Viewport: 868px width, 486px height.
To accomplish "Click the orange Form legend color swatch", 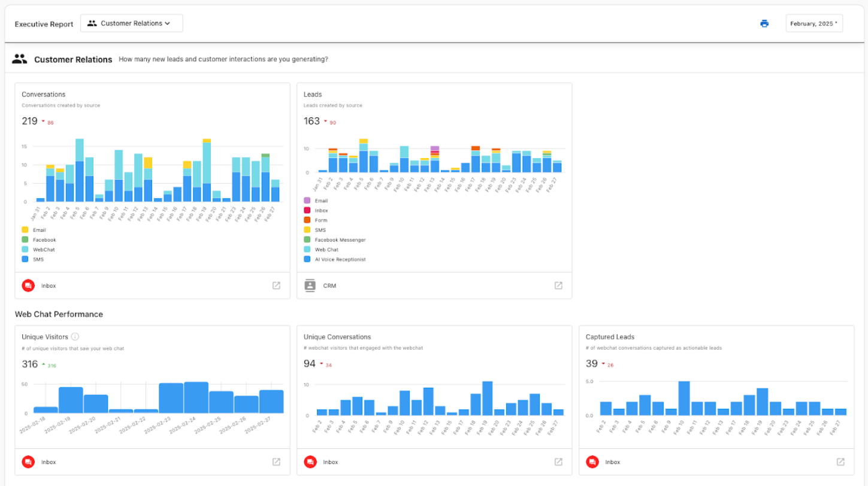I will click(x=307, y=220).
